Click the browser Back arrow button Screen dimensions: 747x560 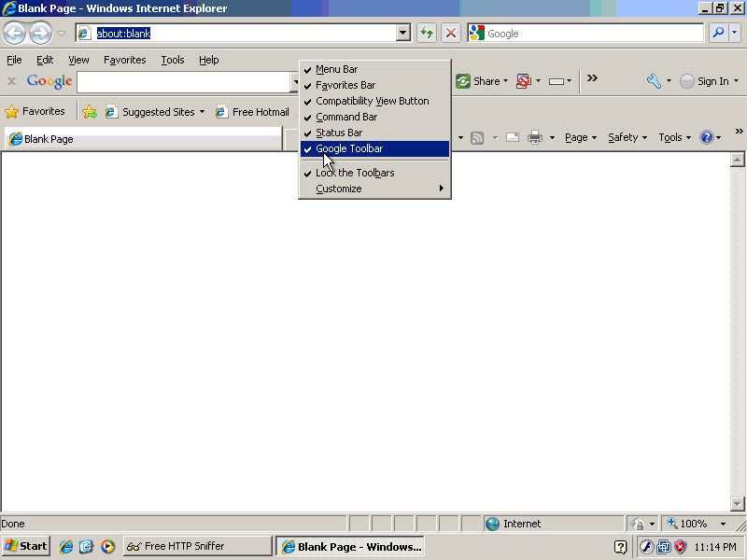[14, 34]
